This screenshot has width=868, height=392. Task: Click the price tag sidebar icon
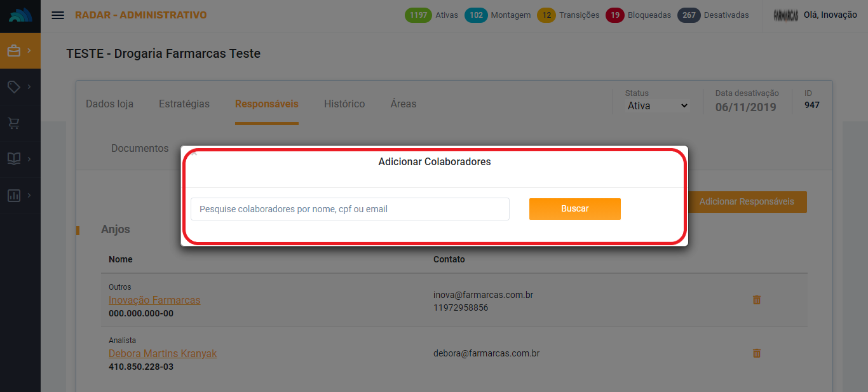tap(14, 87)
